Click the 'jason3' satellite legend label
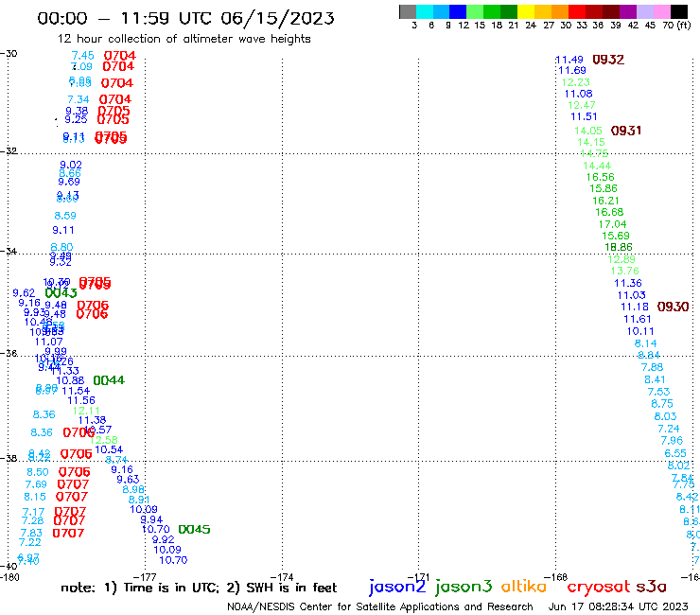The image size is (700, 615). [464, 587]
